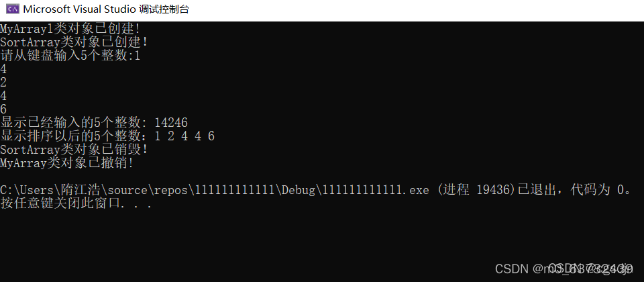
Task: Click the entered number 6 line
Action: tap(3, 109)
